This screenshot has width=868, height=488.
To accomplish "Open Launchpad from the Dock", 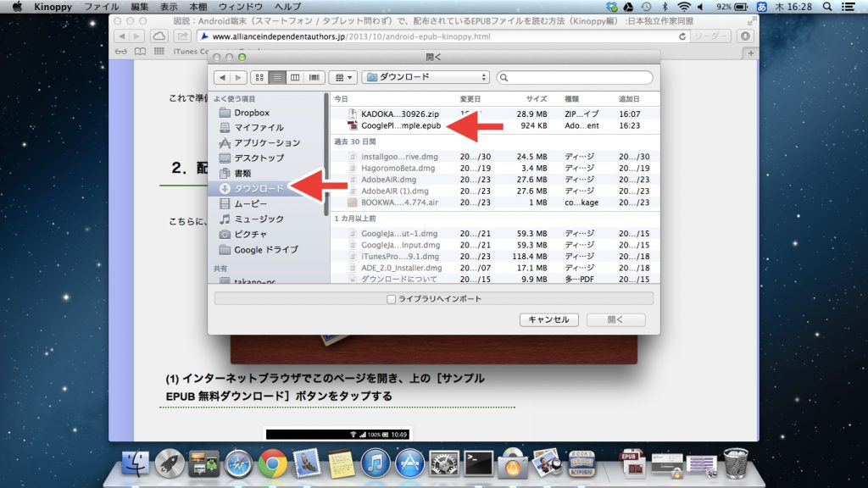I will (x=170, y=463).
